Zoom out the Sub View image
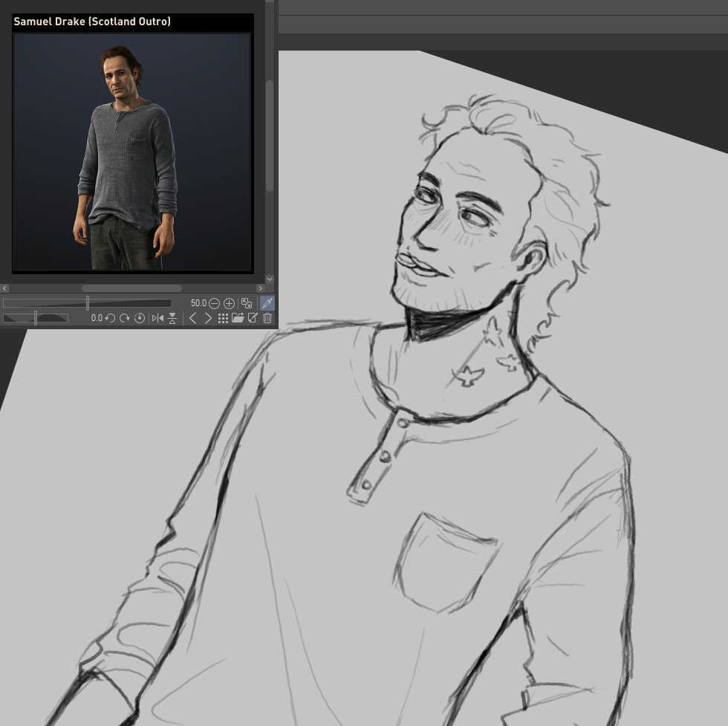The image size is (728, 726). (214, 303)
